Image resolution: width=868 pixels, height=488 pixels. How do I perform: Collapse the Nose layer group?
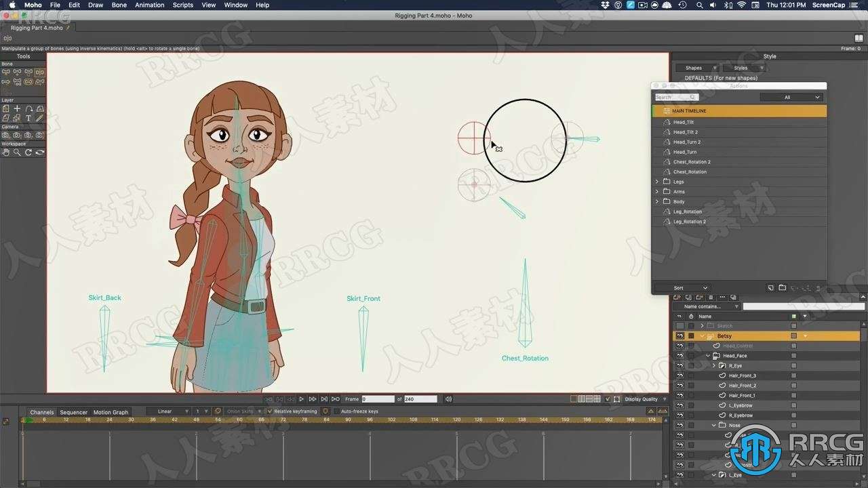(x=714, y=426)
